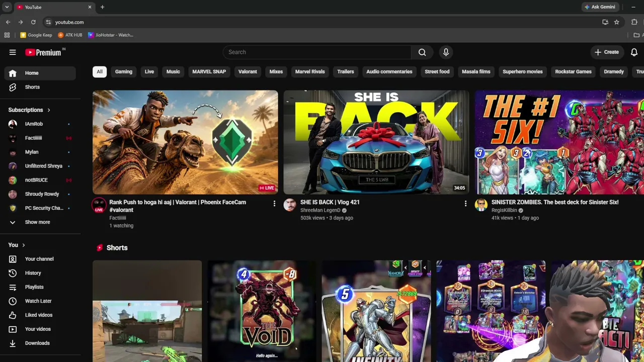Select the Trailers filter chip
The height and width of the screenshot is (362, 644).
coord(346,72)
